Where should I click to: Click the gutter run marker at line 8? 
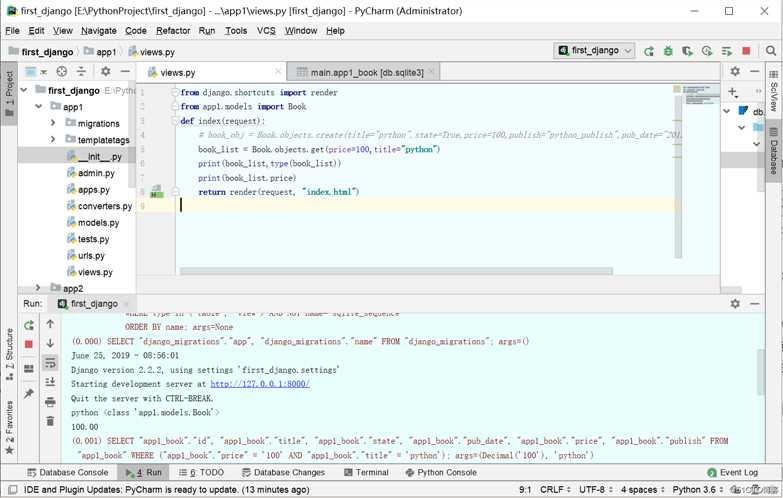157,191
